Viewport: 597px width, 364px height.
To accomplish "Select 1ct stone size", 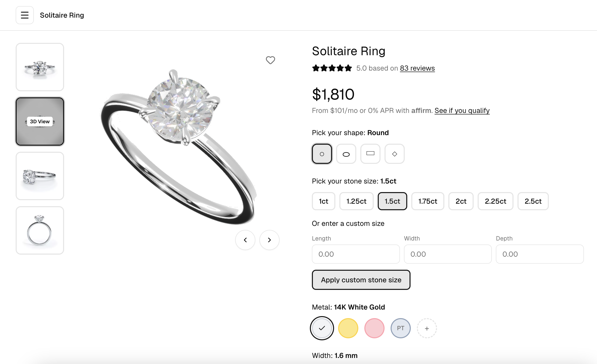I will coord(323,201).
